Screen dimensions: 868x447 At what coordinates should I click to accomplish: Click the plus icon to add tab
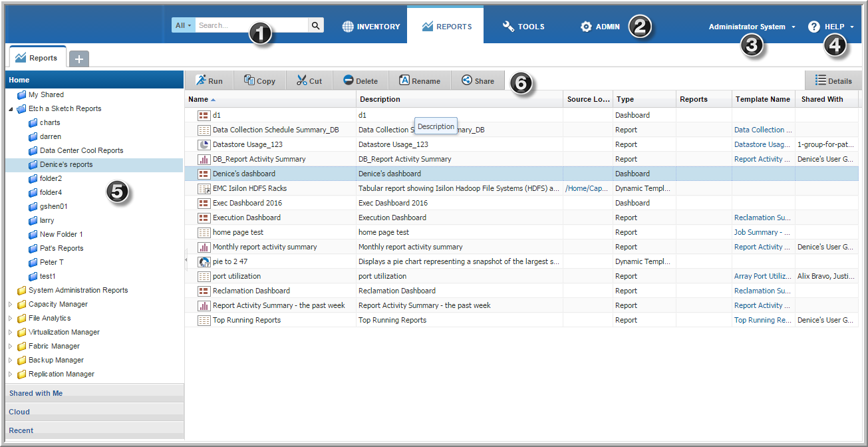78,59
